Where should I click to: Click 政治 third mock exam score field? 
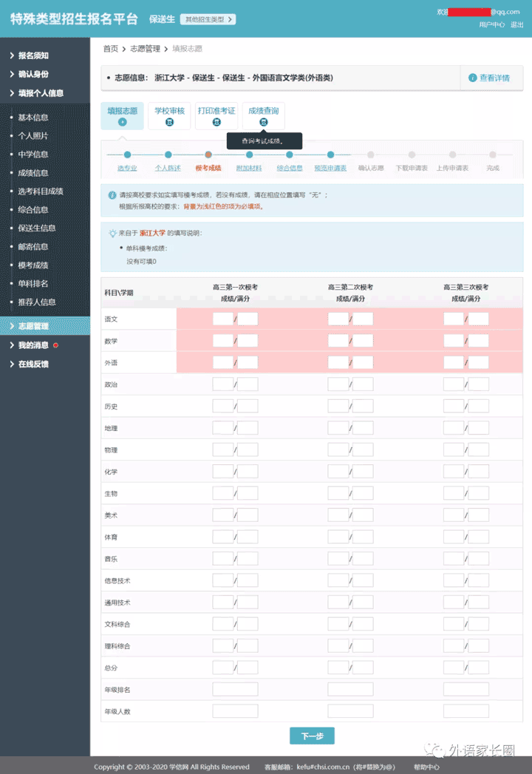point(454,384)
